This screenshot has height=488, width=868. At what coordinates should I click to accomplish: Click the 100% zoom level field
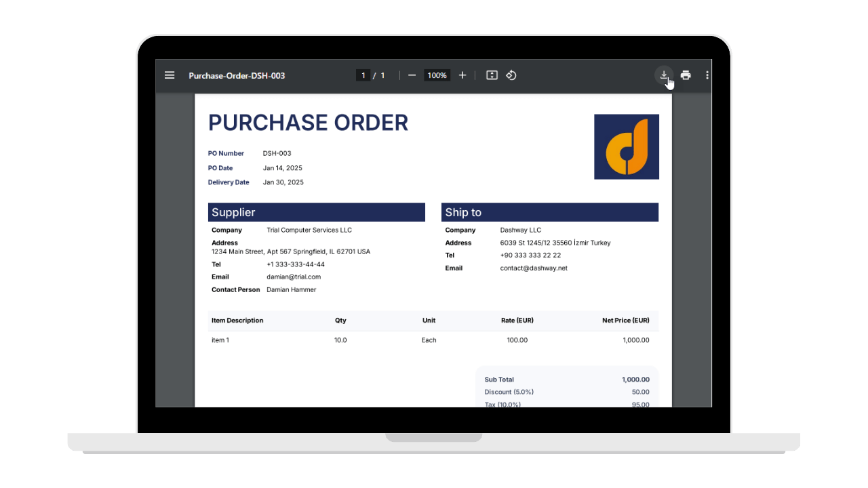pyautogui.click(x=437, y=75)
